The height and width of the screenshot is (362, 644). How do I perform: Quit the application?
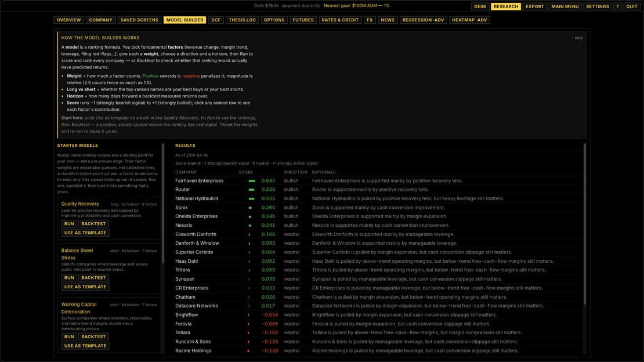point(632,6)
